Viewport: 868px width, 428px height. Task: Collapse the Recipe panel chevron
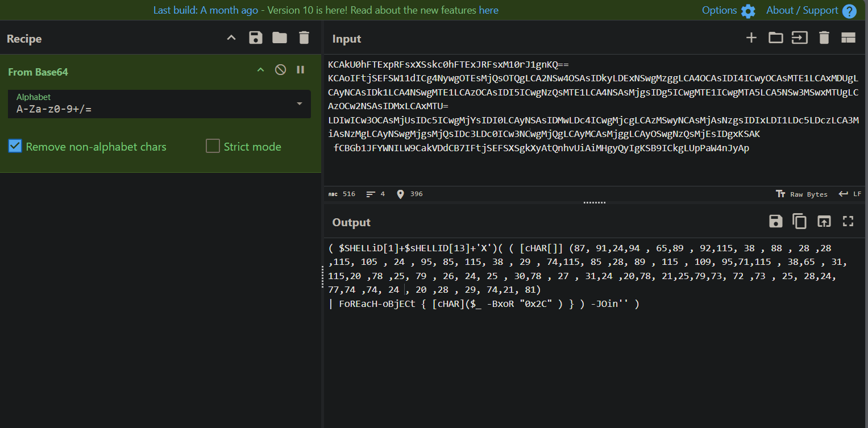[231, 38]
